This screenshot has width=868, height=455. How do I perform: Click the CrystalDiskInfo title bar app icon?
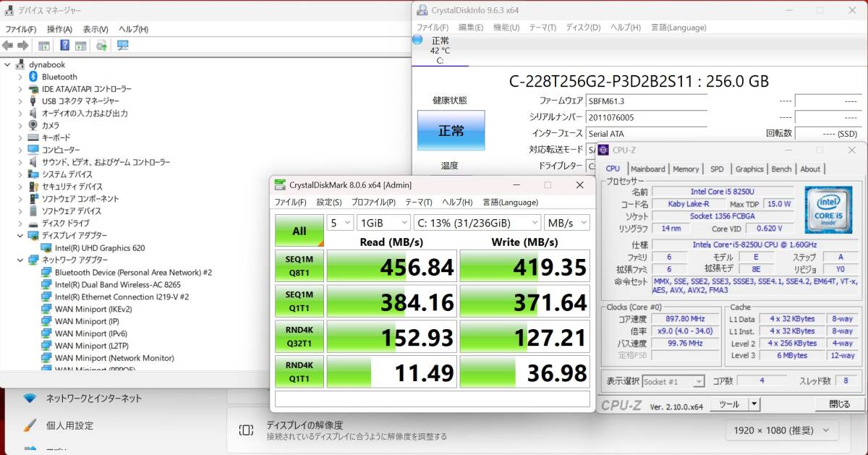(422, 10)
